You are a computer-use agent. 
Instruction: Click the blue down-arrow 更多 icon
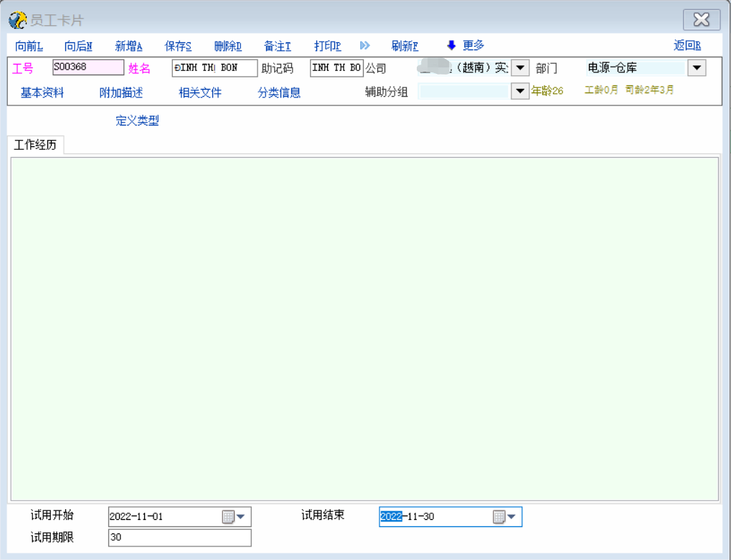(451, 46)
